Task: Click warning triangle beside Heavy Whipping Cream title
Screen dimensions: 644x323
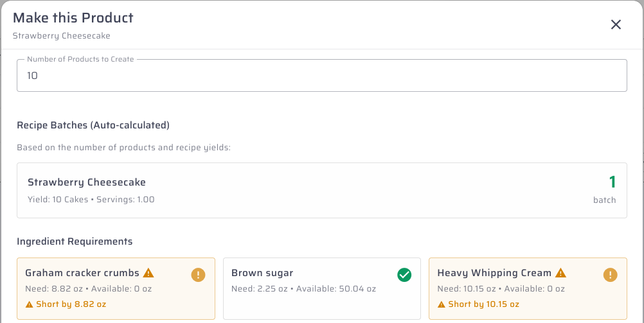Action: click(560, 272)
